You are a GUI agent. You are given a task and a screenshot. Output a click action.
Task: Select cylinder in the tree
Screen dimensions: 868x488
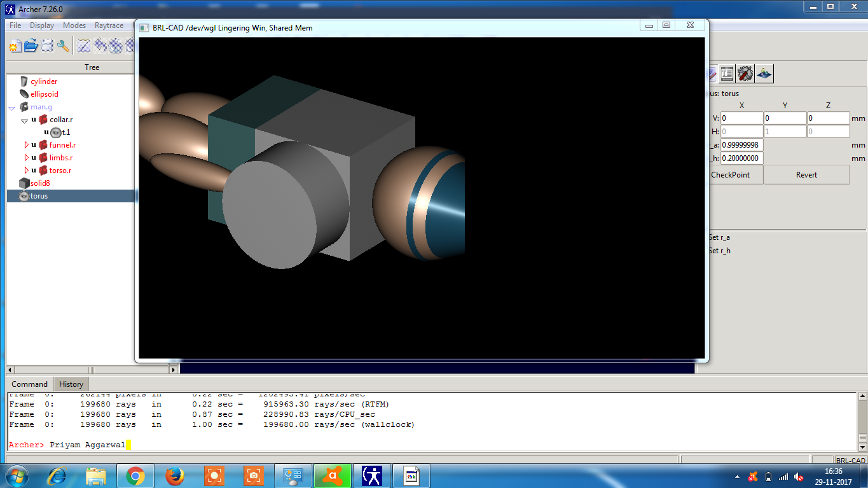coord(44,81)
